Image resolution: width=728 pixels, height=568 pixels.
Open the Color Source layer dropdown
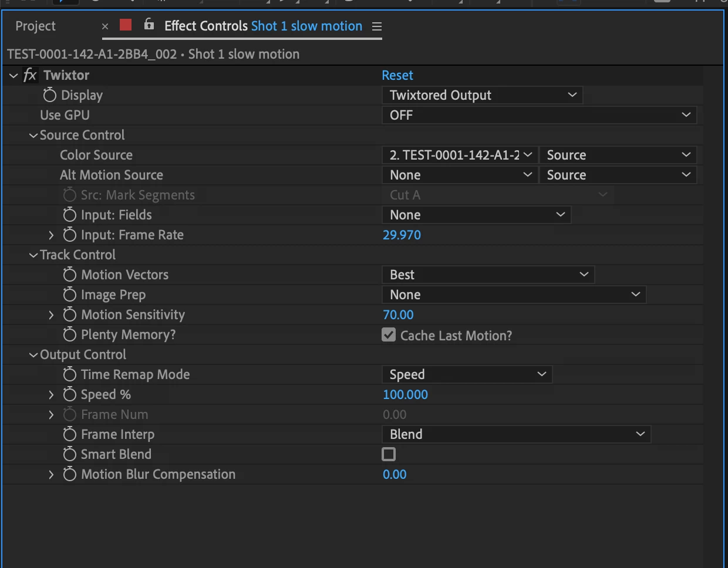(460, 155)
